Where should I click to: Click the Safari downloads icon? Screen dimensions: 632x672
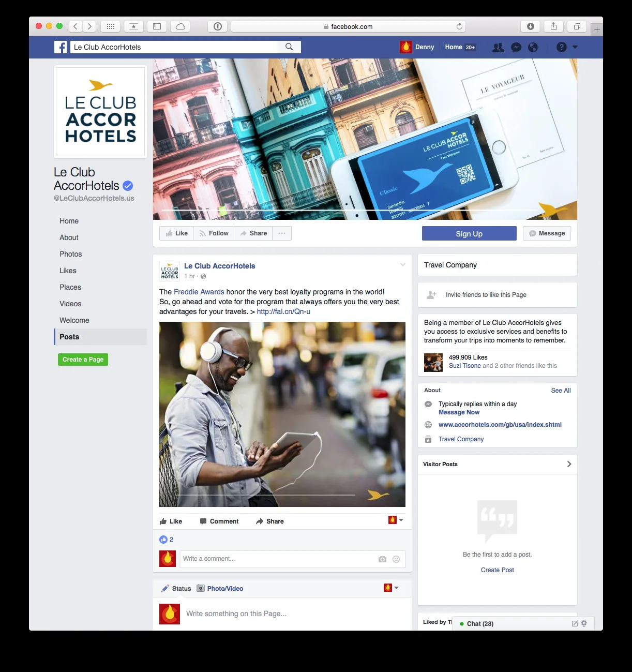[531, 26]
